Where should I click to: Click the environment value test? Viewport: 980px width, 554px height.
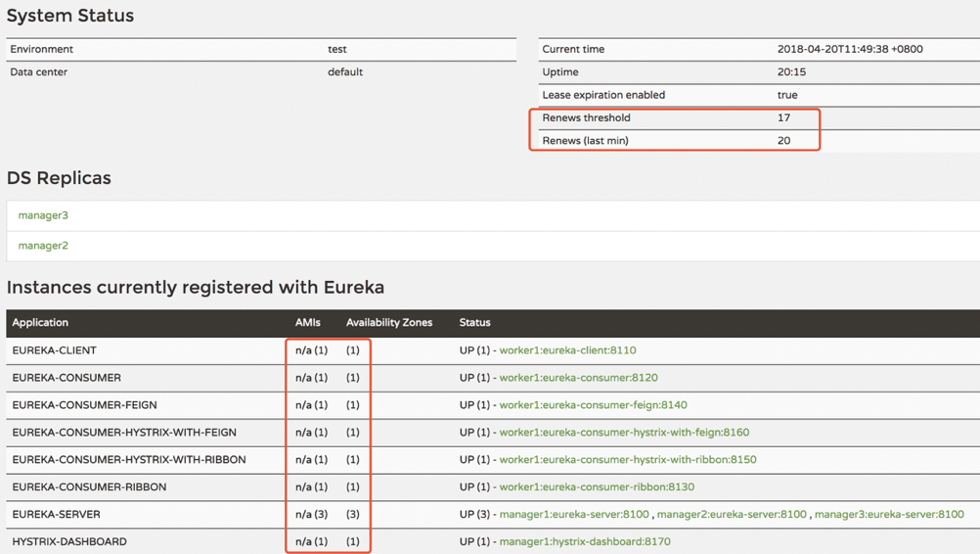coord(336,49)
